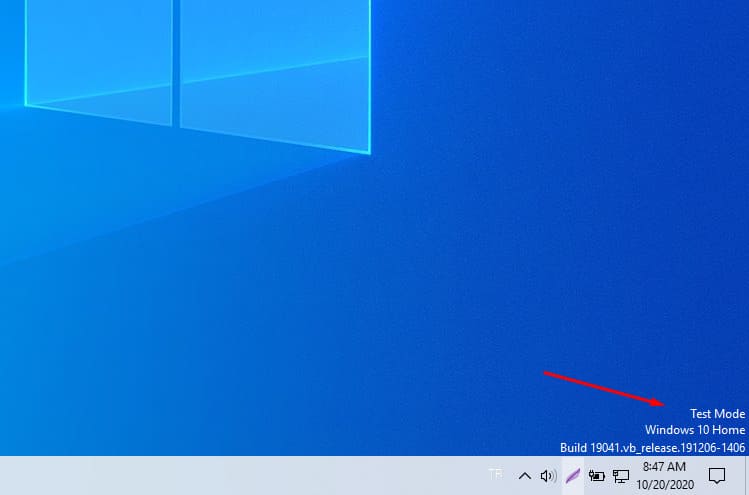Image resolution: width=749 pixels, height=495 pixels.
Task: Open the volume speaker control
Action: 547,476
